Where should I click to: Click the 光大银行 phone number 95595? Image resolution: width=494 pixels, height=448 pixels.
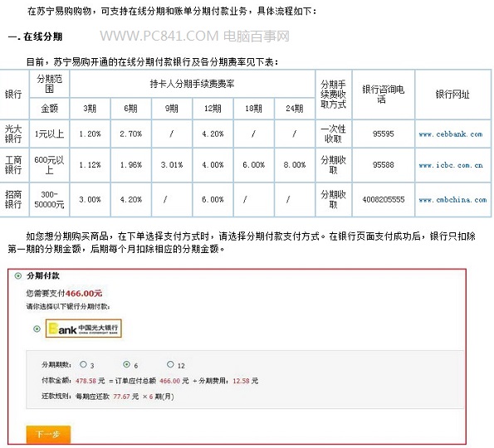(383, 134)
